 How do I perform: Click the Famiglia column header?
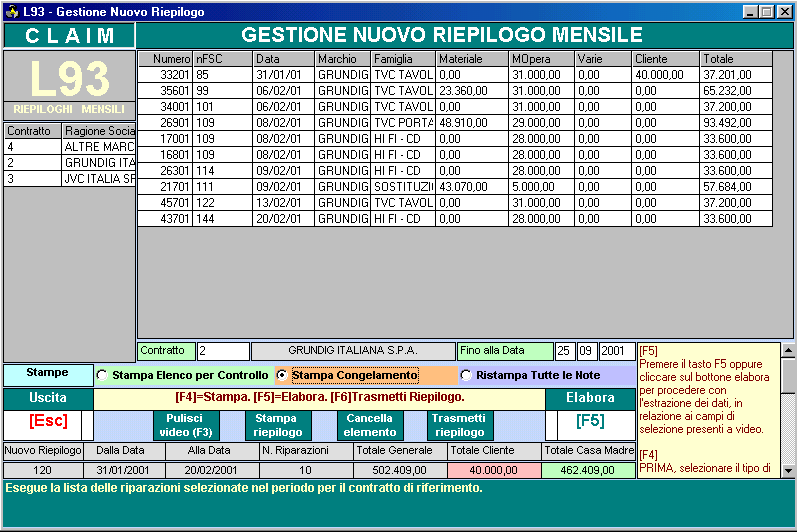tap(403, 59)
